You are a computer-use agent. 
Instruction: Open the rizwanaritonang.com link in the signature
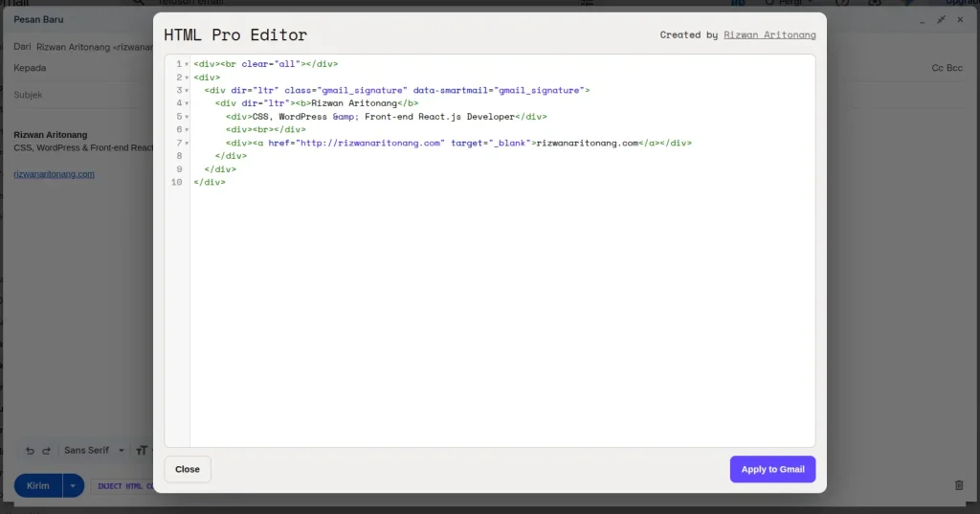(54, 174)
